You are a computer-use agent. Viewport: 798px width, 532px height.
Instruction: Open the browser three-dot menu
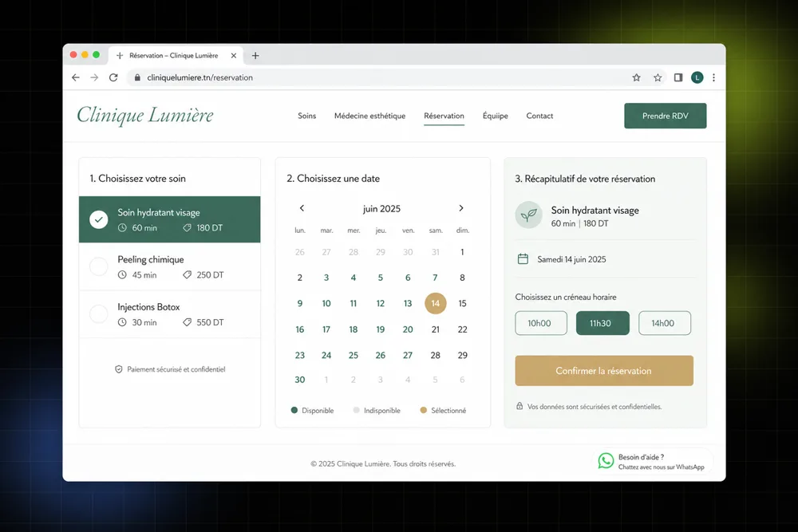click(713, 77)
